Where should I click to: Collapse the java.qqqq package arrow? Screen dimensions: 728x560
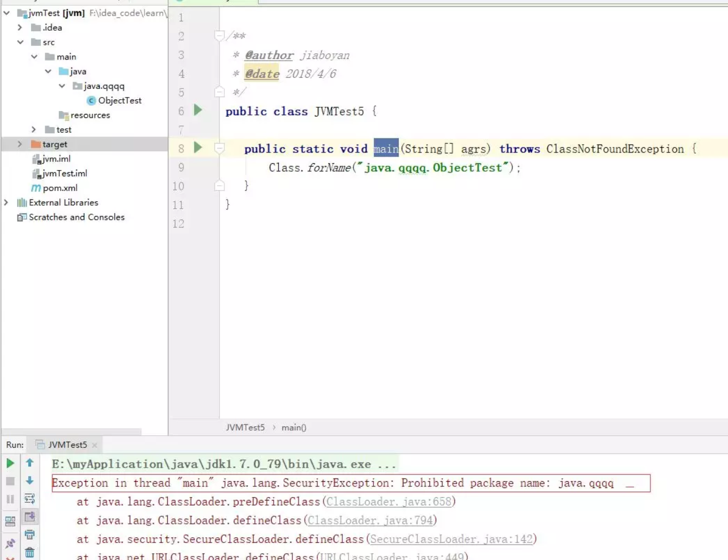(x=62, y=86)
